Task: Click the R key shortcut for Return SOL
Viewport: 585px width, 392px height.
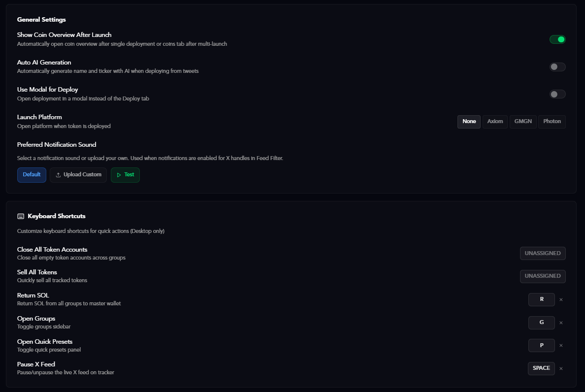Action: click(541, 299)
